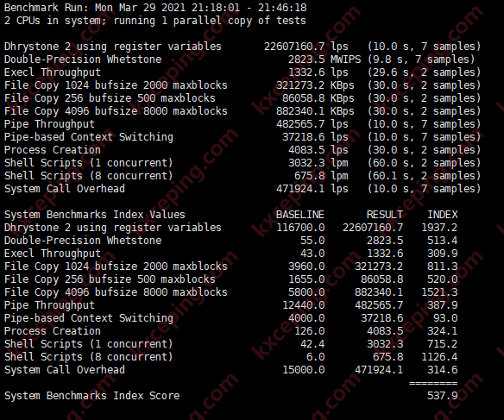Click the File Copy 4096 index 1521.3

439,292
